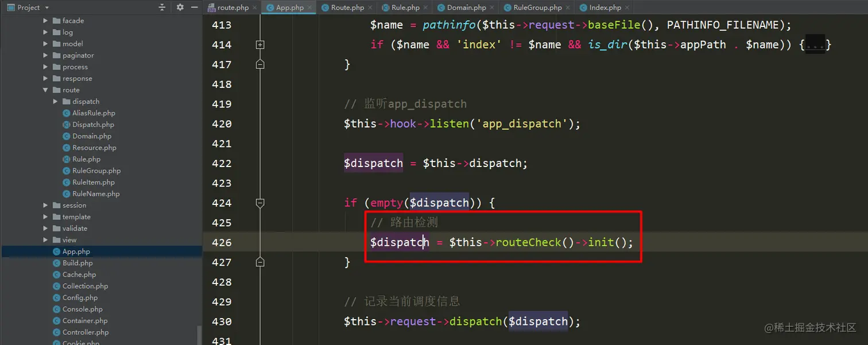
Task: Hide the Project tool window
Action: click(x=195, y=7)
